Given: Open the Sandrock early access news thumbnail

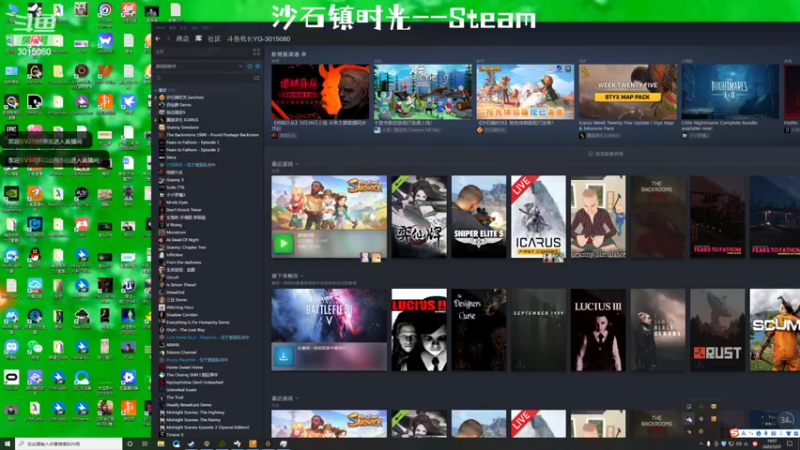Looking at the screenshot, I should point(525,92).
